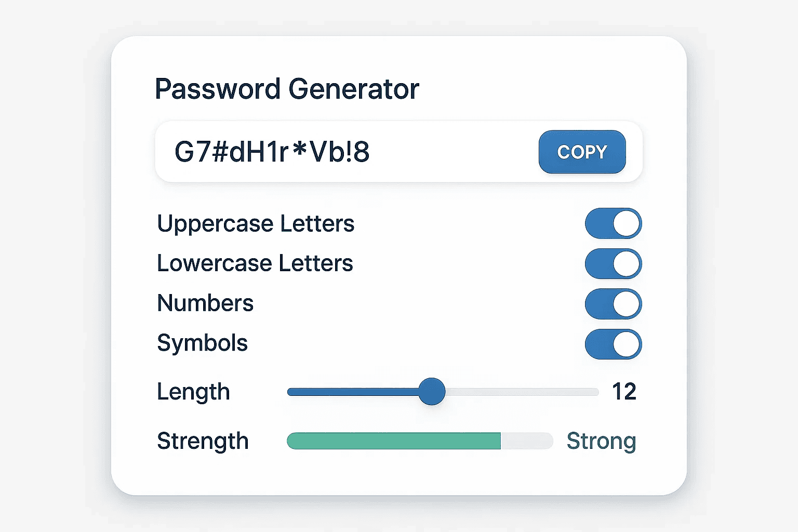
Task: Click the Length slider handle
Action: click(x=432, y=392)
